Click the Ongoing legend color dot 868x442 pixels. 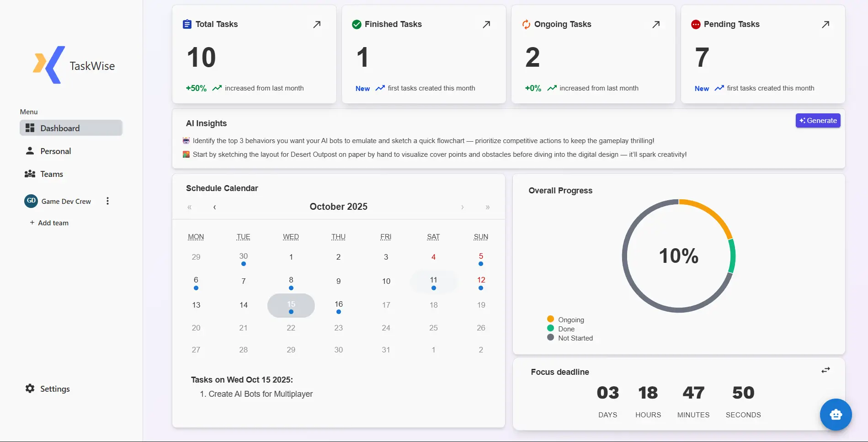click(550, 319)
